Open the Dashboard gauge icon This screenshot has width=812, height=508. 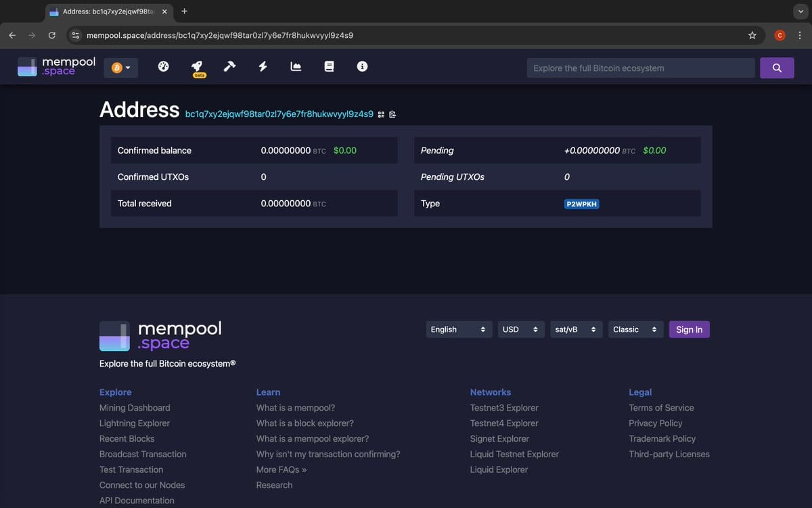[x=163, y=66]
